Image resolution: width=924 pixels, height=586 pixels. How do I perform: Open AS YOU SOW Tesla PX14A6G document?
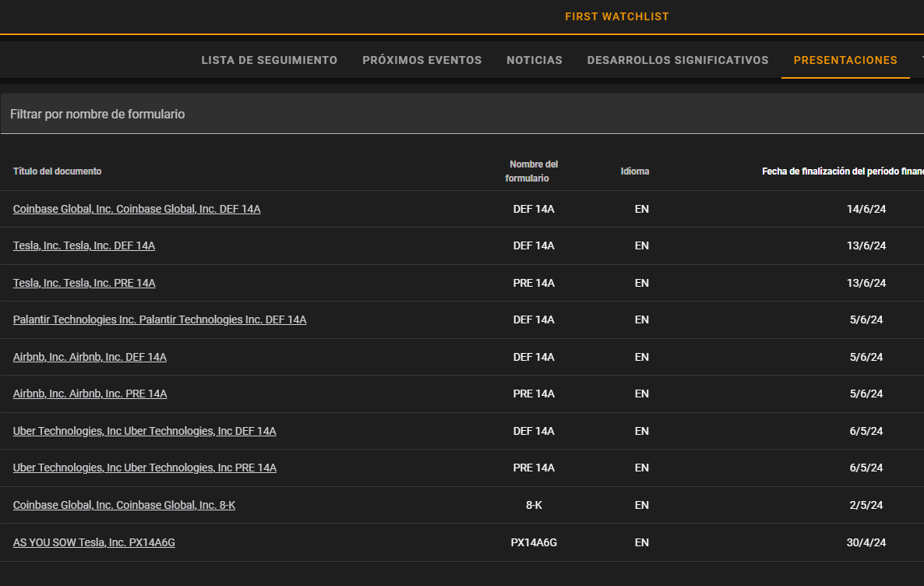[x=94, y=542]
